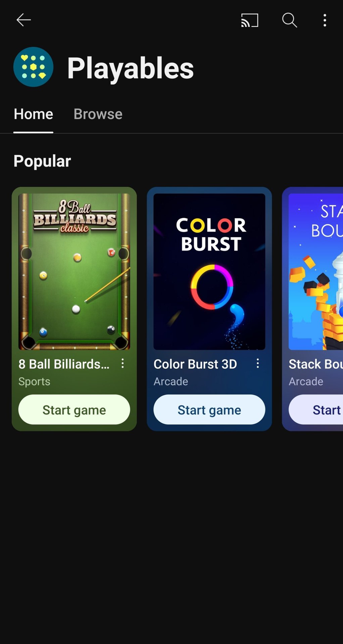This screenshot has width=343, height=644.
Task: Tap the search magnifier icon
Action: pyautogui.click(x=289, y=20)
